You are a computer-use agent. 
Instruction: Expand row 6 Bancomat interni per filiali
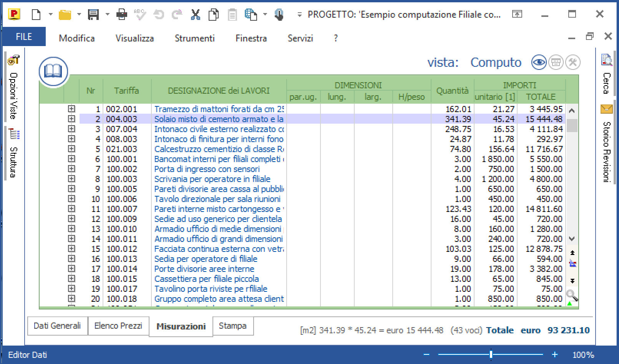[71, 159]
